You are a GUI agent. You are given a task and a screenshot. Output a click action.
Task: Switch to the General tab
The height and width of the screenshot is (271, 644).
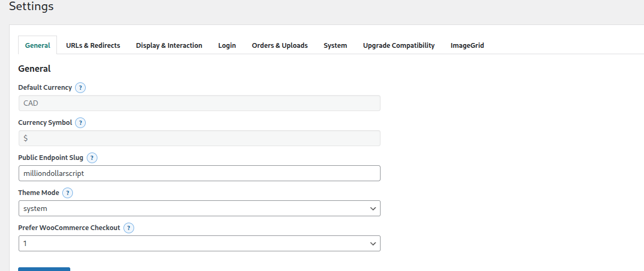coord(38,46)
